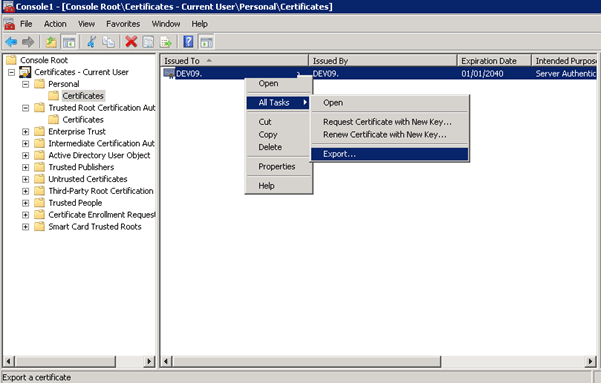Screen dimensions: 601x383
Task: Sort by the Expiration Date column header
Action: [494, 61]
